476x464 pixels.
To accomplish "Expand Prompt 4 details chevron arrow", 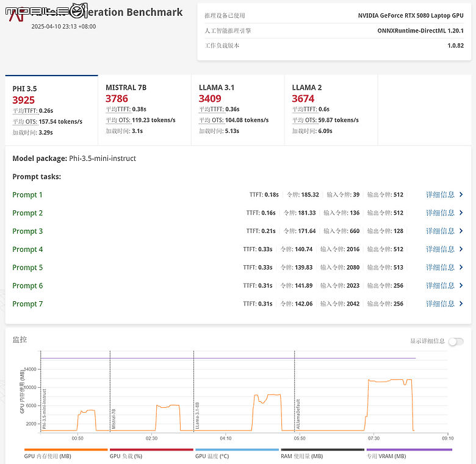I will pos(461,249).
